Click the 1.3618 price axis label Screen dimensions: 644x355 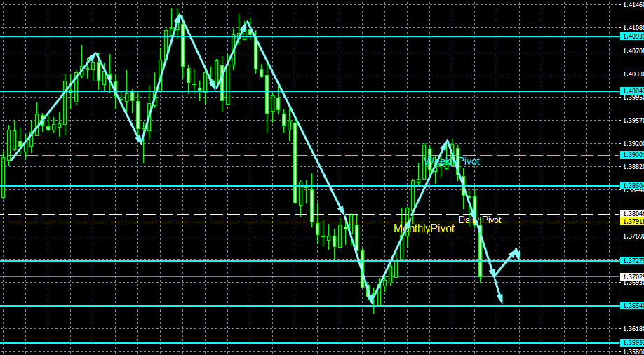pos(633,329)
